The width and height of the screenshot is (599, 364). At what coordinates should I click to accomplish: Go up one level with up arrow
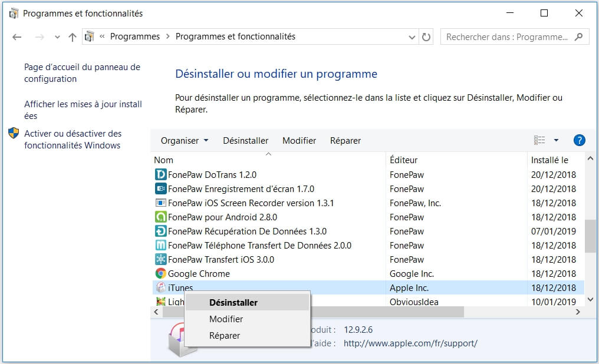coord(72,37)
